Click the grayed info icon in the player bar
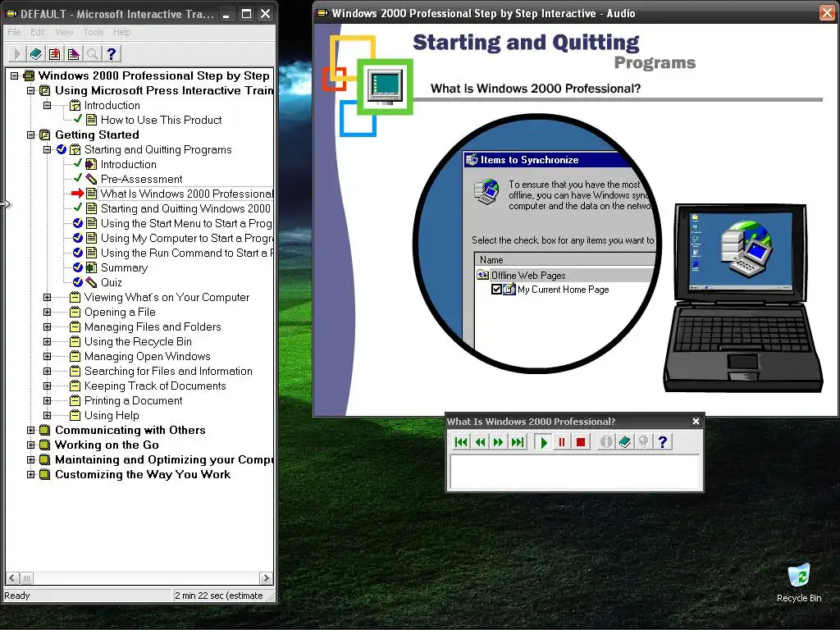The height and width of the screenshot is (630, 840). click(606, 442)
